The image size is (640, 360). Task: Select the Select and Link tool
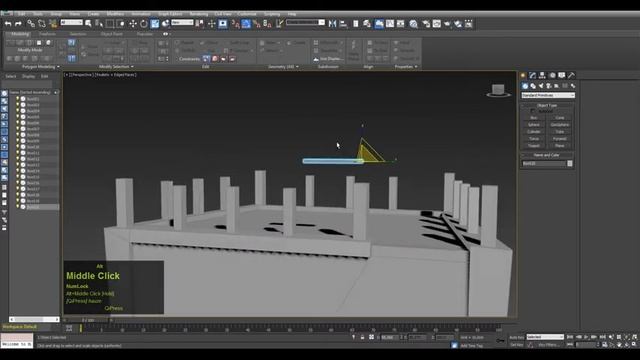click(31, 24)
